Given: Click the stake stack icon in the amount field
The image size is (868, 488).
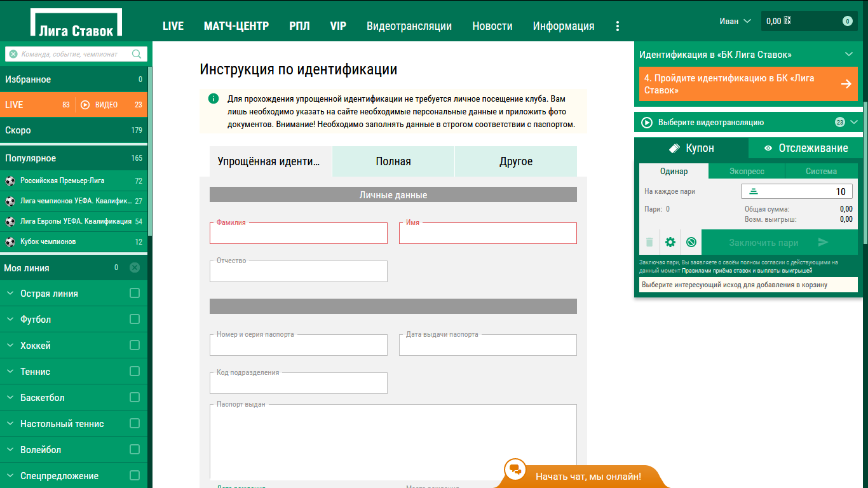Looking at the screenshot, I should coord(754,191).
